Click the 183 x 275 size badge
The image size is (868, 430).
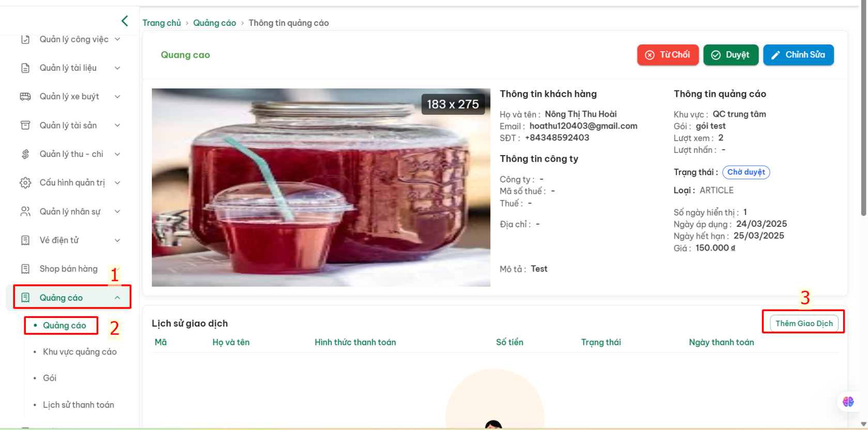(x=453, y=104)
